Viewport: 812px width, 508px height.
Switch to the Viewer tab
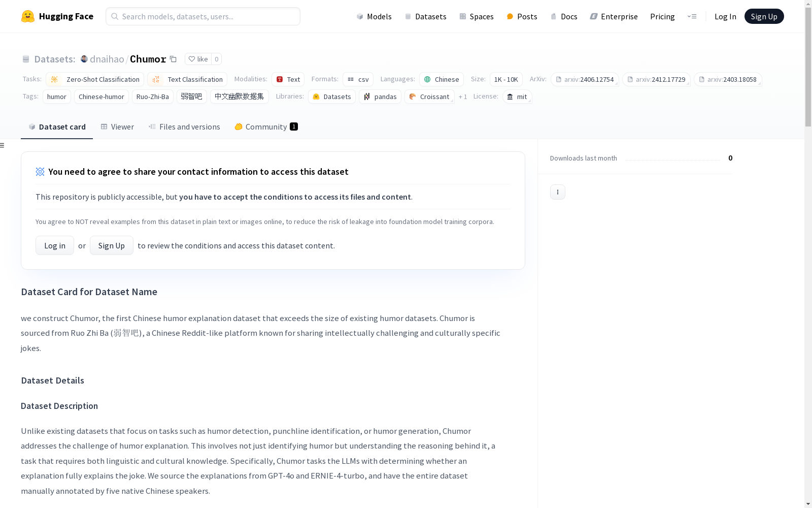[x=117, y=127]
